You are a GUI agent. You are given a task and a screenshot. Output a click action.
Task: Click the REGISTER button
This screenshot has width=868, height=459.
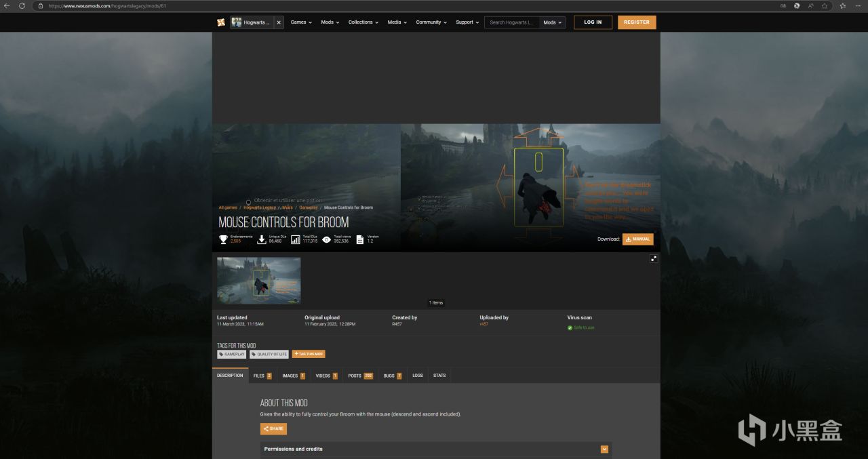(x=637, y=22)
